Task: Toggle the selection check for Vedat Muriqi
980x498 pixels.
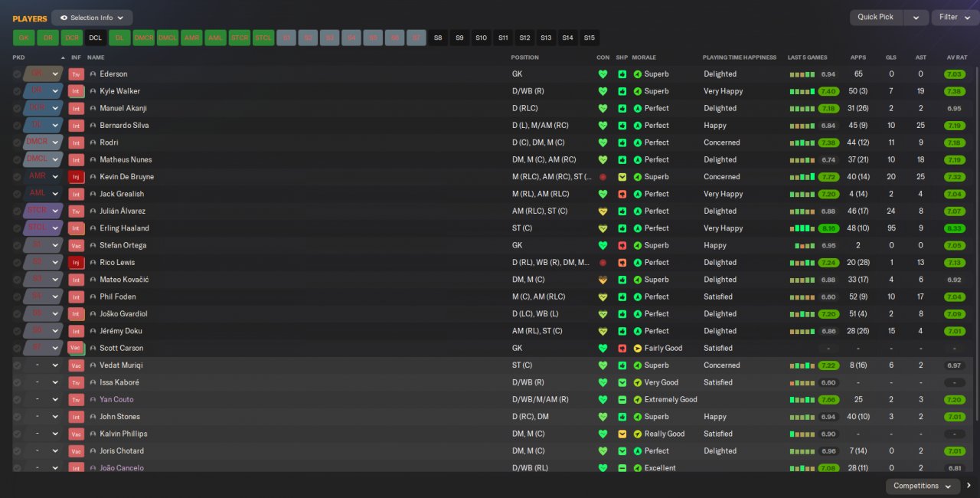Action: [x=17, y=365]
